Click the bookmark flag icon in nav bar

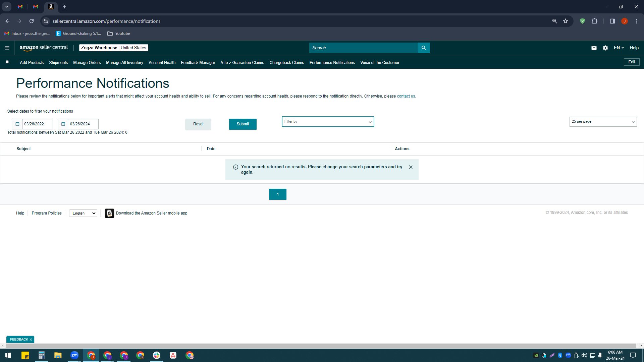7,62
